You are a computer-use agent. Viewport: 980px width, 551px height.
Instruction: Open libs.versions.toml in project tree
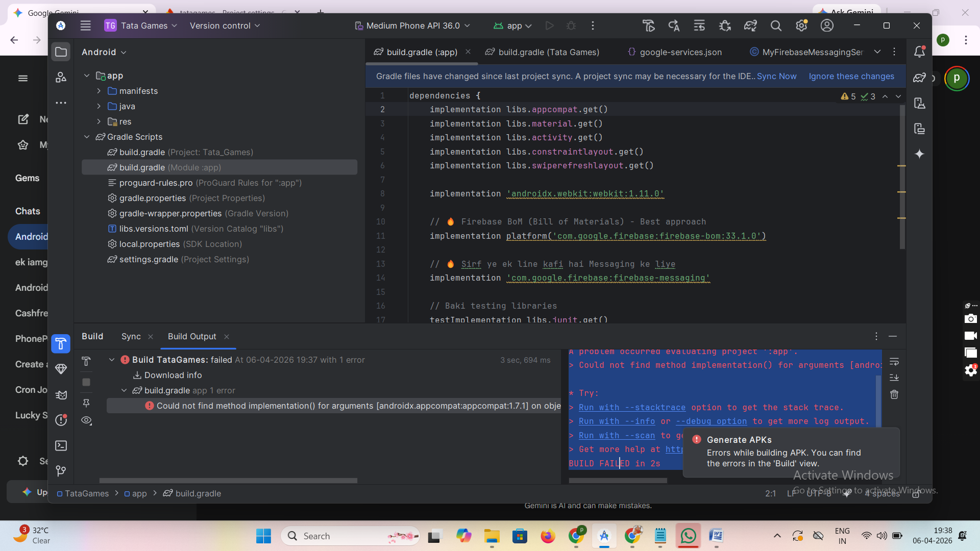click(x=195, y=229)
